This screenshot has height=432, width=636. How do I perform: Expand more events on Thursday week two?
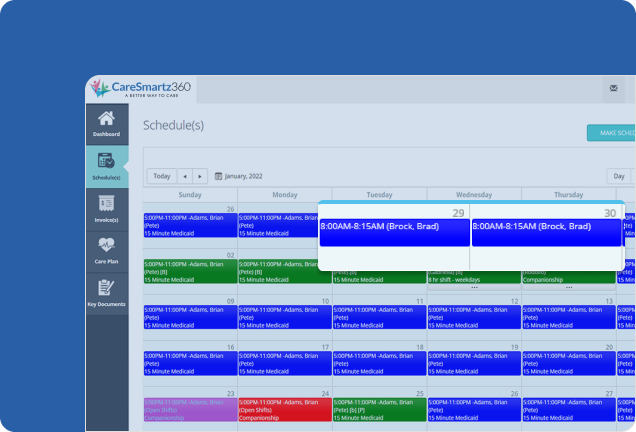(x=569, y=287)
